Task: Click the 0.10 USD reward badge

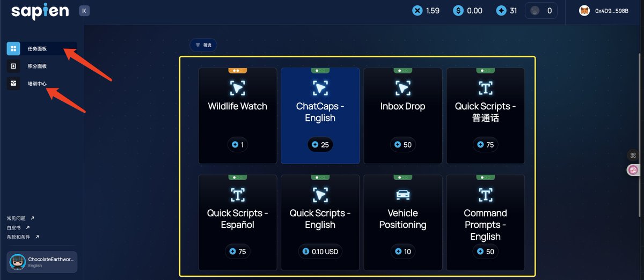Action: point(320,252)
